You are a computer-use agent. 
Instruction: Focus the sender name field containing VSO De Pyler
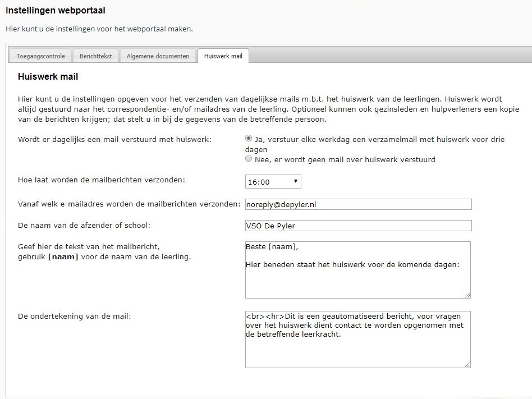point(358,226)
